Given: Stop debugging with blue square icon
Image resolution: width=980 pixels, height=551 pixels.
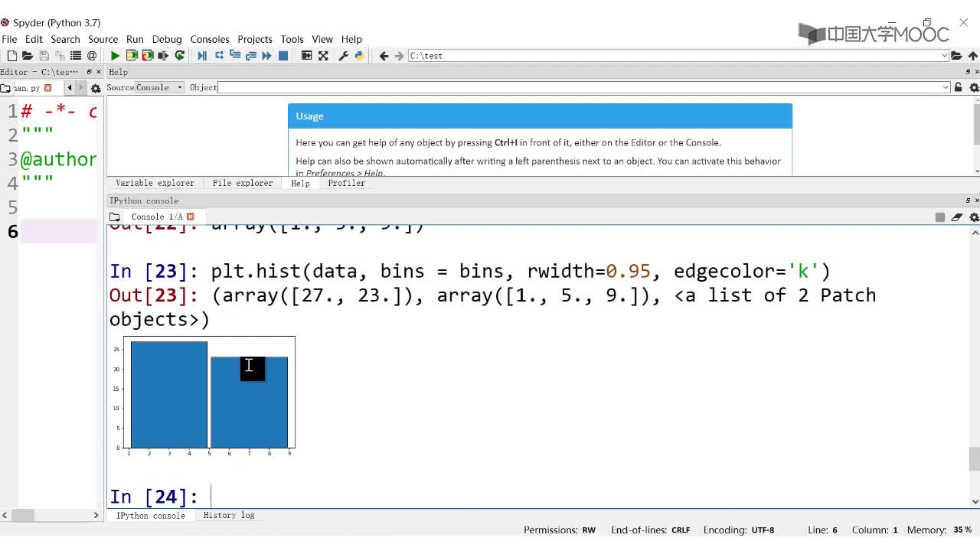Looking at the screenshot, I should [x=283, y=56].
